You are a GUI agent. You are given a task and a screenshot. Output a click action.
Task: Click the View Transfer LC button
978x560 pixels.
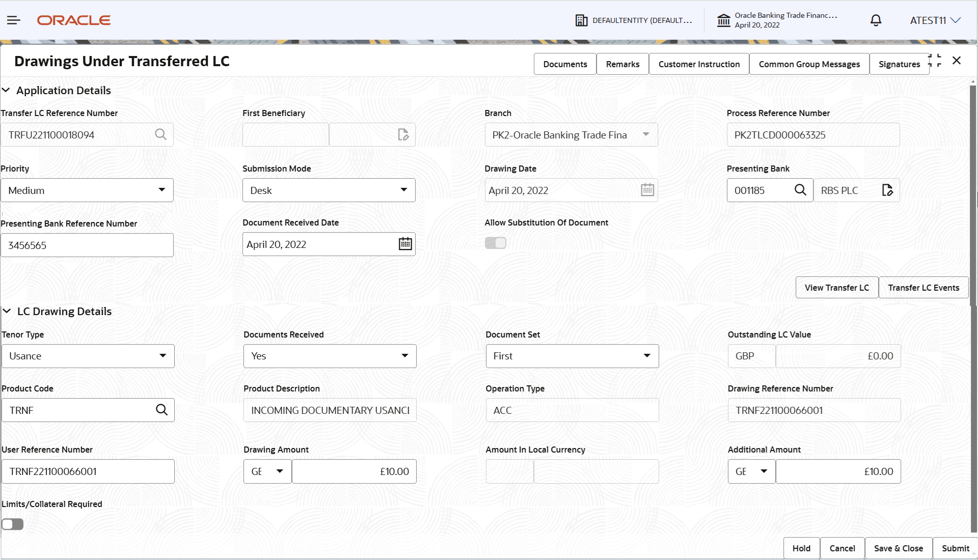(x=836, y=287)
